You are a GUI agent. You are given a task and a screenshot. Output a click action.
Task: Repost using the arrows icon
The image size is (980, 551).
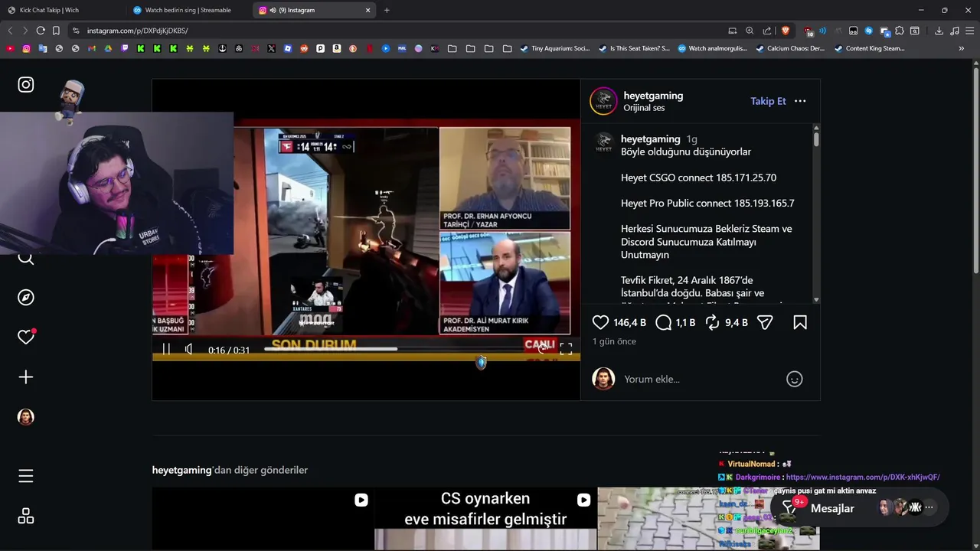click(x=713, y=323)
